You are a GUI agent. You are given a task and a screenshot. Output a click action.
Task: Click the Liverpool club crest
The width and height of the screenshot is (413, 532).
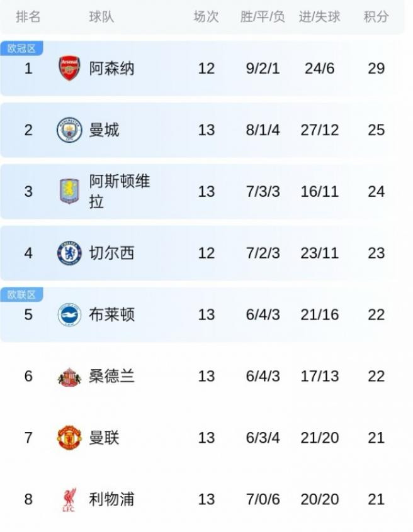[69, 499]
